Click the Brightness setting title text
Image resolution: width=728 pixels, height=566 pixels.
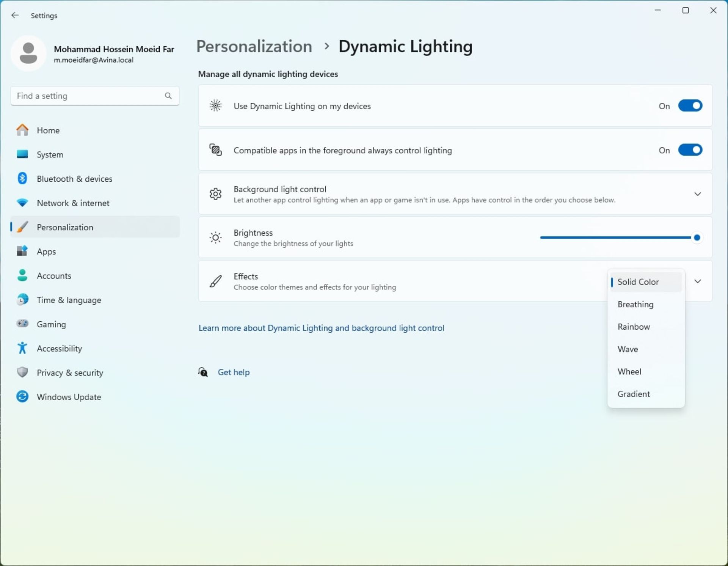click(x=253, y=233)
